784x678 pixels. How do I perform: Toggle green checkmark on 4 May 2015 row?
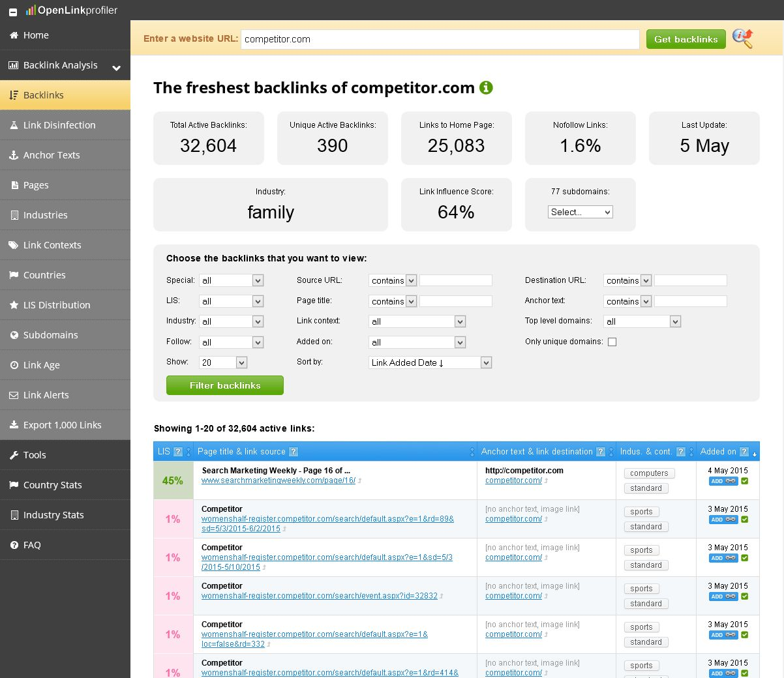(745, 481)
